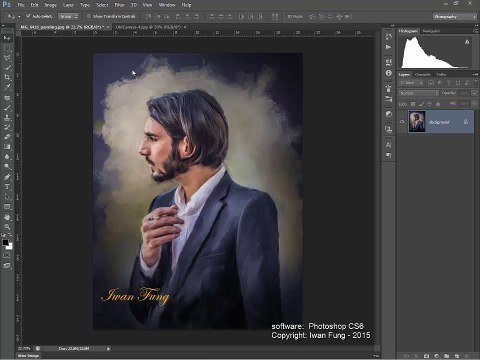The width and height of the screenshot is (480, 360).
Task: Select the Clone Stamp tool
Action: 7,118
